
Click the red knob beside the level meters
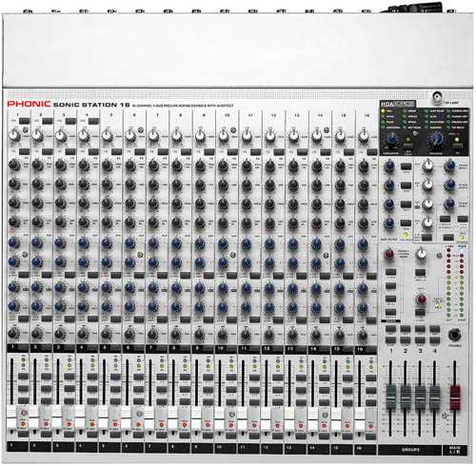(421, 299)
